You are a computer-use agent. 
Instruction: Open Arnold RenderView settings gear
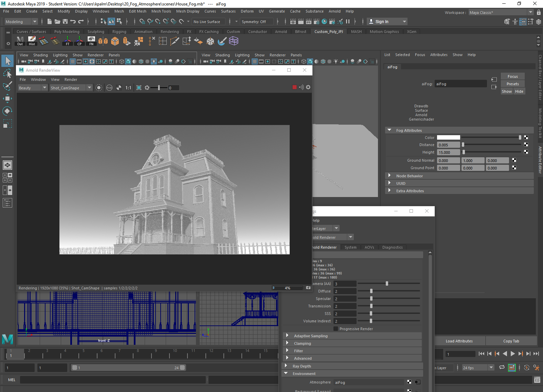click(308, 87)
